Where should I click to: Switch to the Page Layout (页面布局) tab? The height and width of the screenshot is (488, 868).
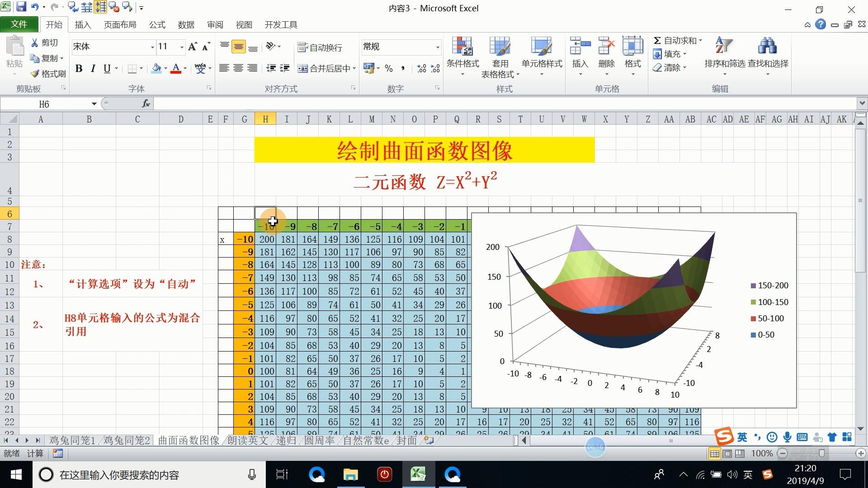[120, 25]
